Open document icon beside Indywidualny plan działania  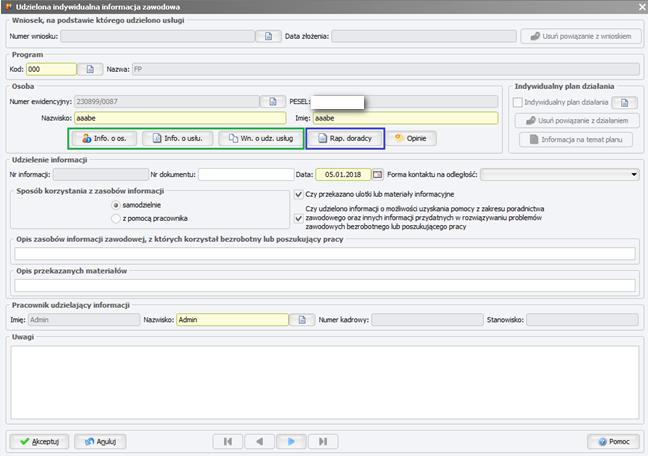[624, 102]
